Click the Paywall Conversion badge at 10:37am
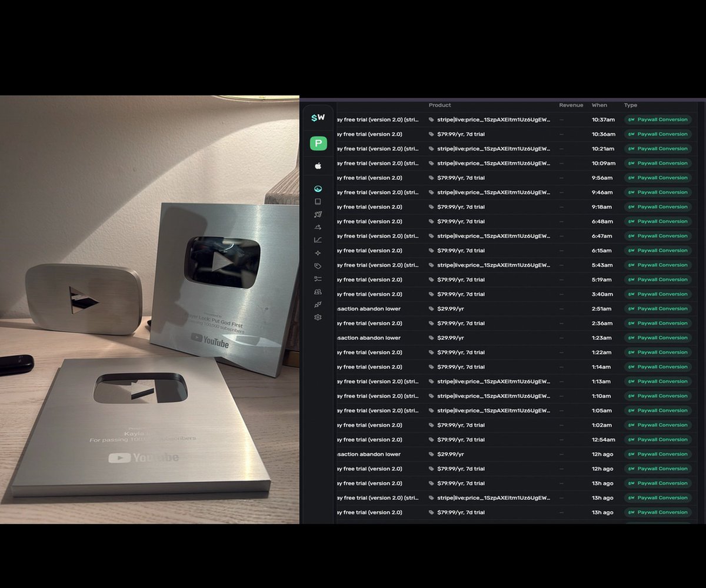 657,119
